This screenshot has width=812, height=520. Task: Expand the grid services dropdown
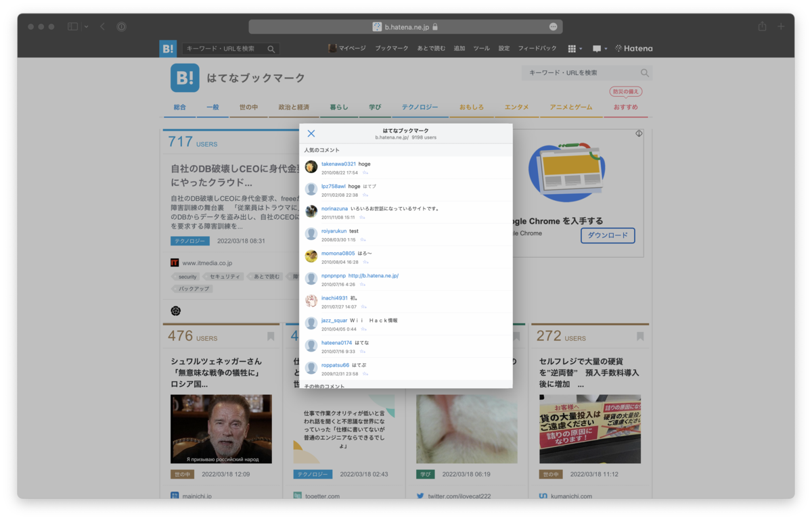coord(574,49)
